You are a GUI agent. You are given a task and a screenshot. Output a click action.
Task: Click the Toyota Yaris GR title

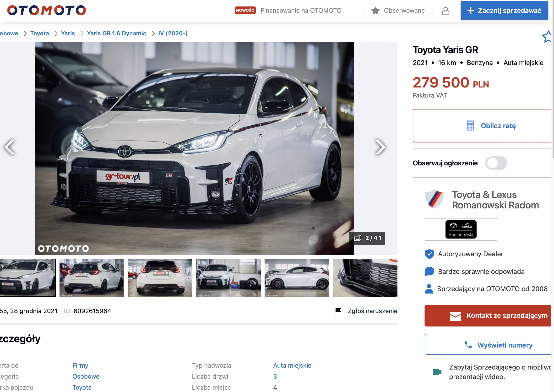point(445,50)
